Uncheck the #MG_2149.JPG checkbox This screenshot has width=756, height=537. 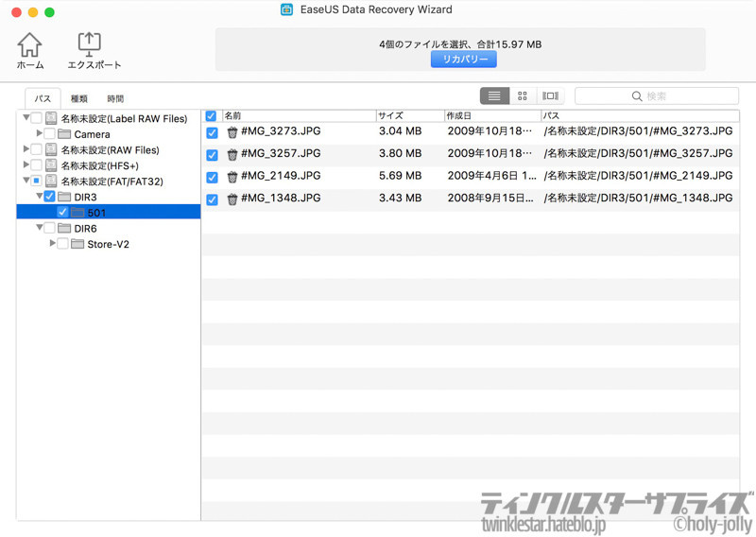tap(212, 177)
